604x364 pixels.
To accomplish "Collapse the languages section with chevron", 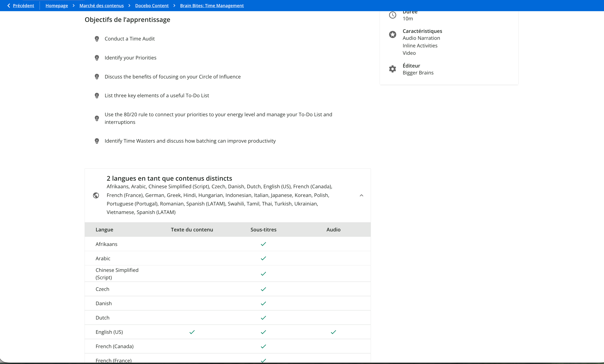I will coord(361,195).
